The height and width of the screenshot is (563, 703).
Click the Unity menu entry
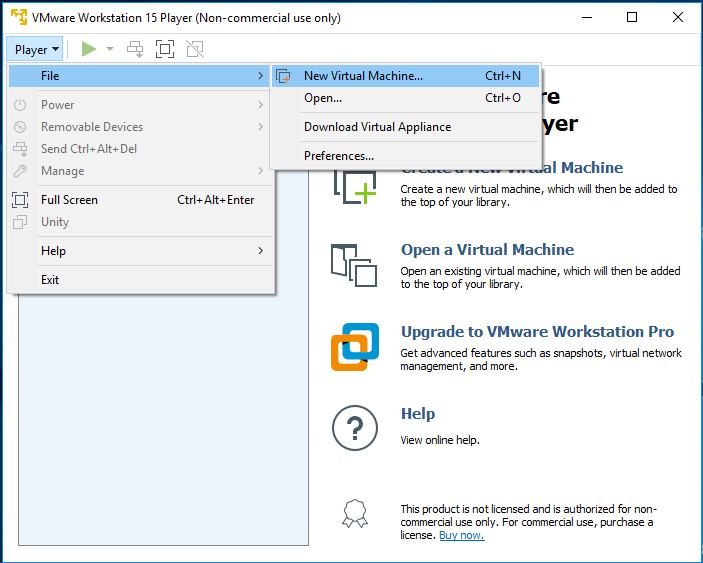pos(139,222)
